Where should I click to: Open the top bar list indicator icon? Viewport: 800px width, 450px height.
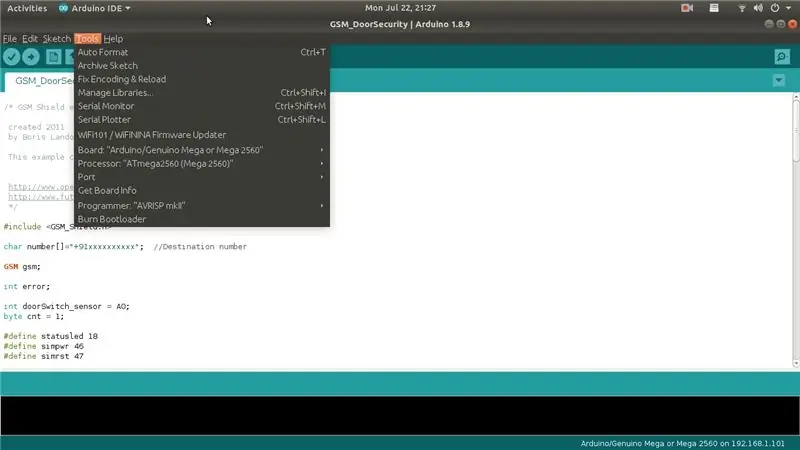coord(714,8)
